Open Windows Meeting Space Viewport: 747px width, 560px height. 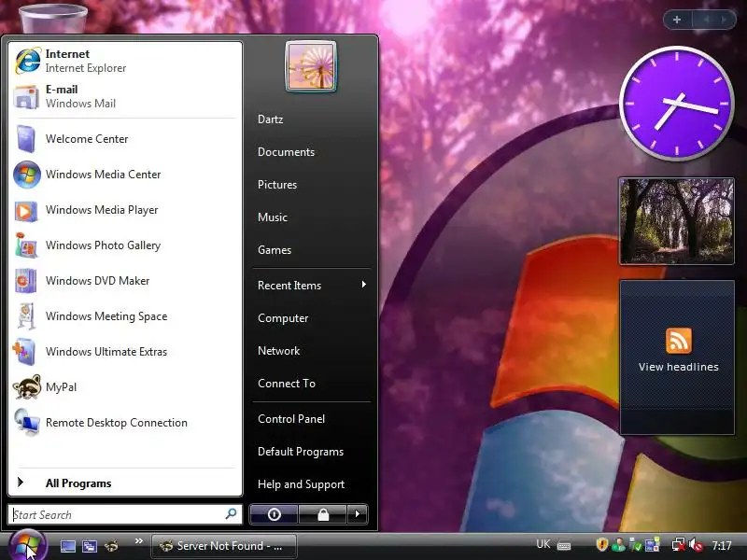tap(125, 316)
